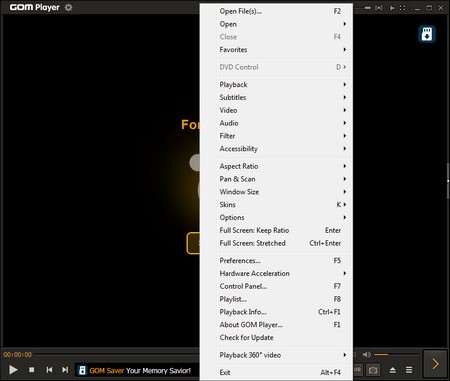Open the Window Size submenu
This screenshot has width=450, height=381.
pos(280,192)
